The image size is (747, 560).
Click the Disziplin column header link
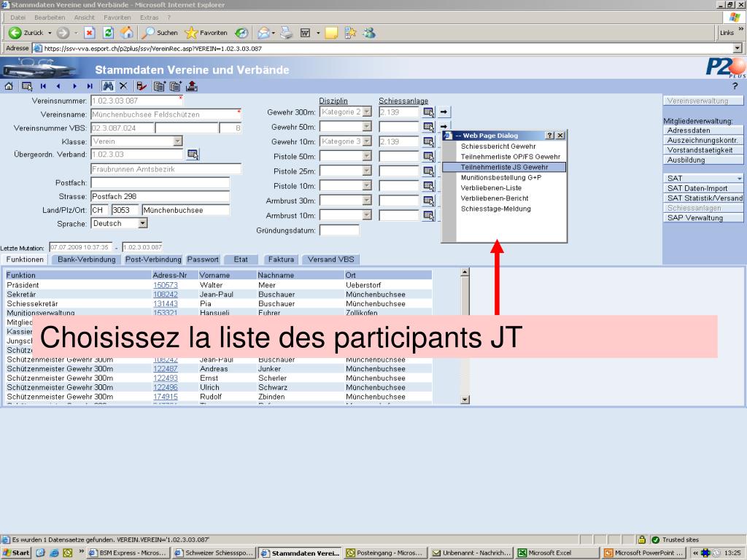click(333, 101)
